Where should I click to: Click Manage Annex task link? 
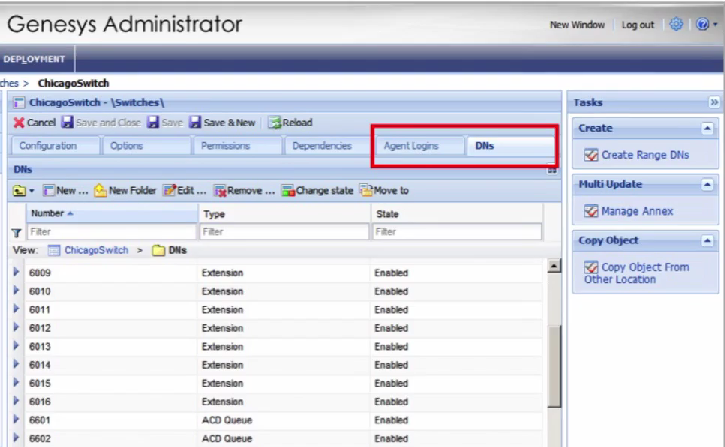(x=636, y=211)
